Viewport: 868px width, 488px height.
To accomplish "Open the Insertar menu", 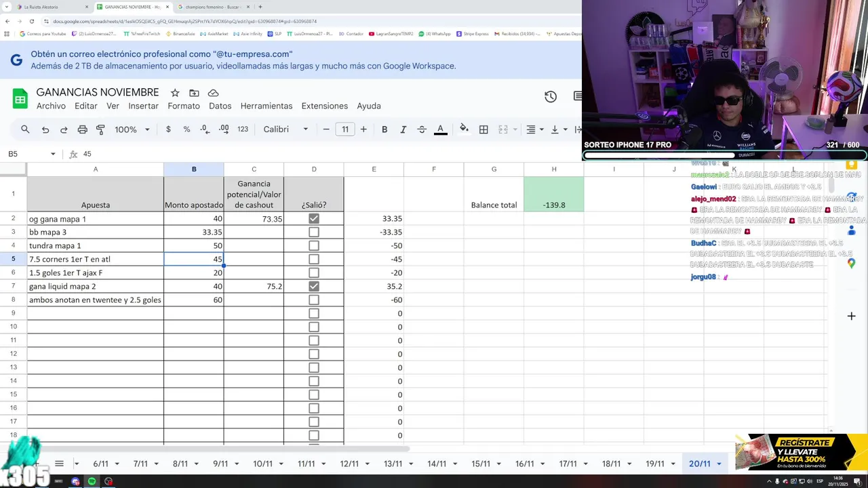I will (x=143, y=106).
